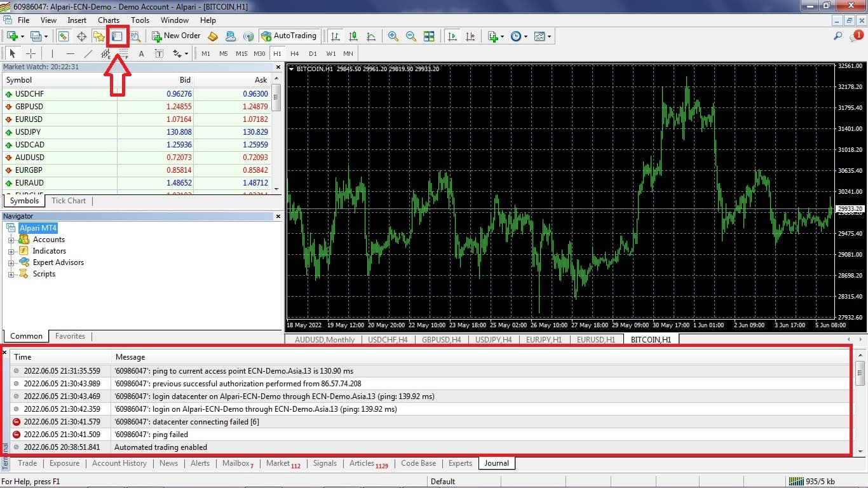The height and width of the screenshot is (488, 868).
Task: Switch chart to candlesticks icon
Action: (x=353, y=36)
